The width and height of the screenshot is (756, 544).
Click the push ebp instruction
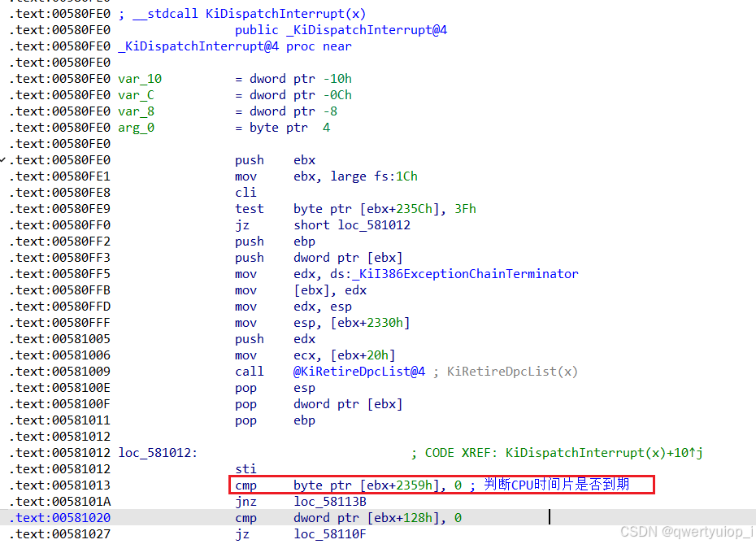275,242
